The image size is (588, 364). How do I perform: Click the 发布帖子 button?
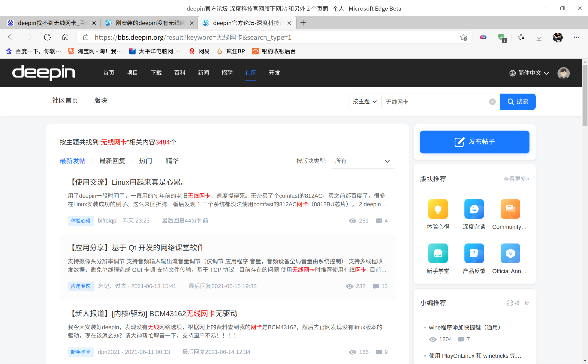(474, 142)
